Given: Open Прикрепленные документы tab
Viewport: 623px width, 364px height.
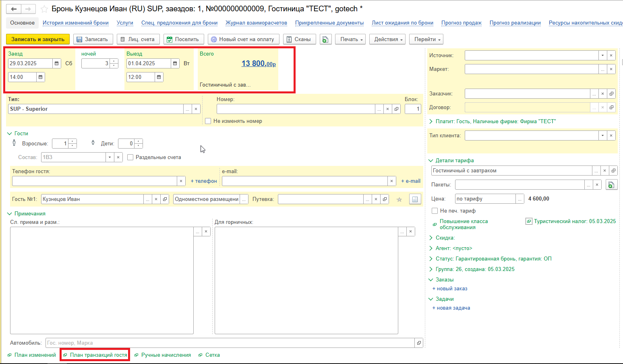Looking at the screenshot, I should pyautogui.click(x=329, y=23).
